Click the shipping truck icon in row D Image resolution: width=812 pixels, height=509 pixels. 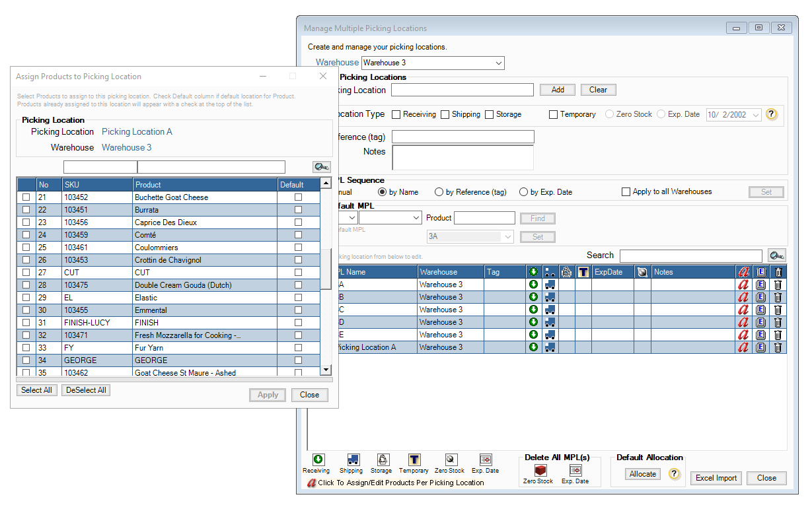coord(550,322)
